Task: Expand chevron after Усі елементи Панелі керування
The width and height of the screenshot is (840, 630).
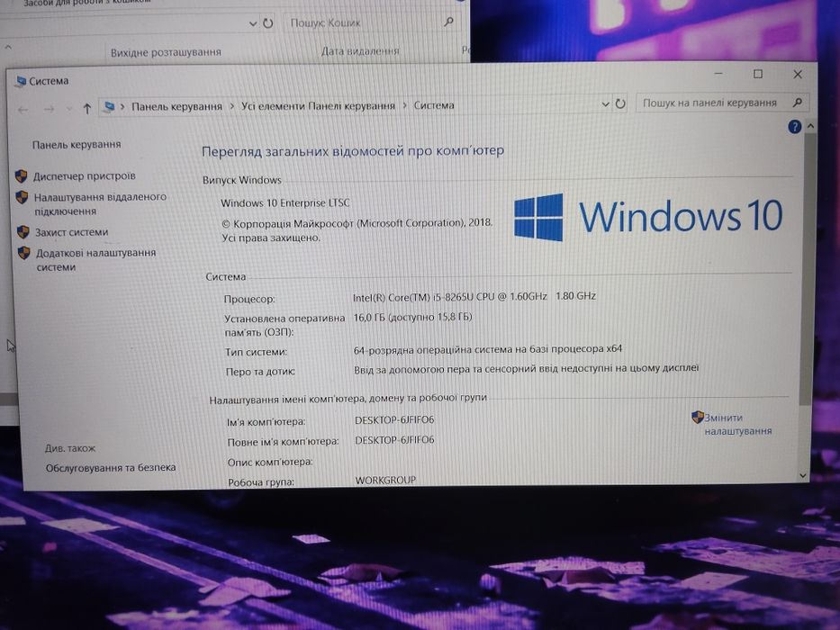Action: [404, 105]
